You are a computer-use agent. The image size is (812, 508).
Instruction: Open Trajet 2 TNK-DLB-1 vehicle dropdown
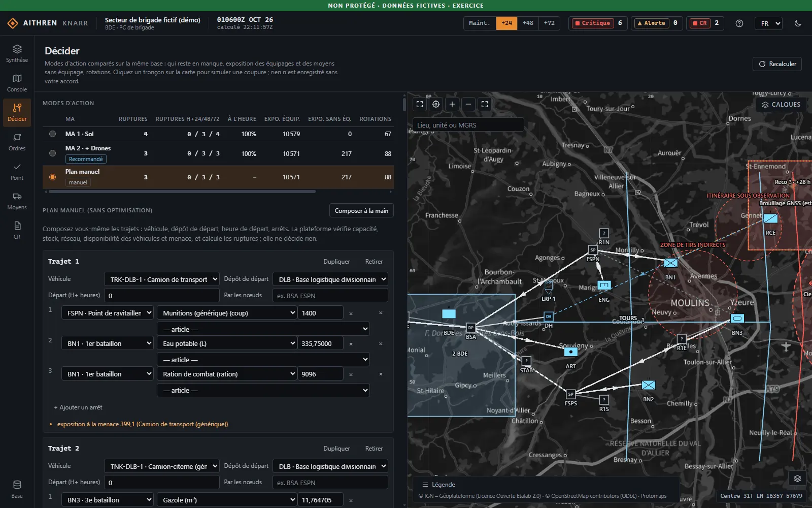(x=162, y=466)
